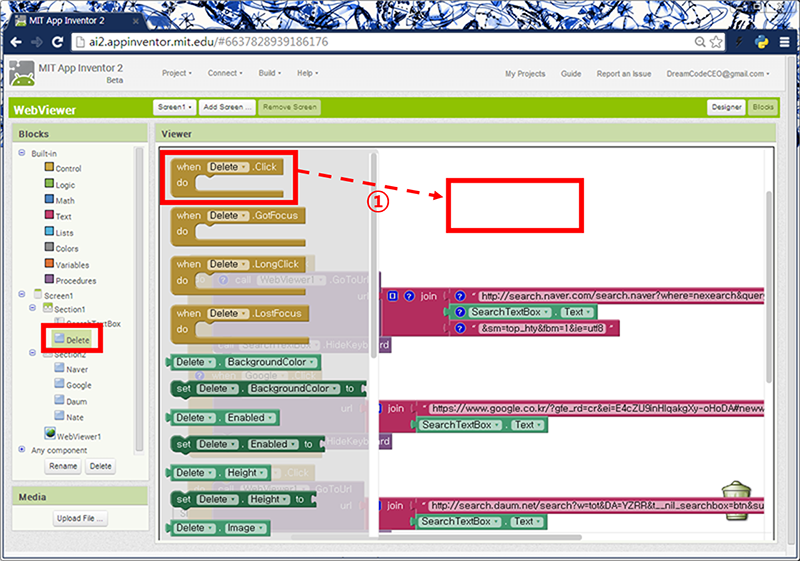This screenshot has height=561, width=800.
Task: Click help icon on SearchTextBox Text block
Action: pos(460,312)
